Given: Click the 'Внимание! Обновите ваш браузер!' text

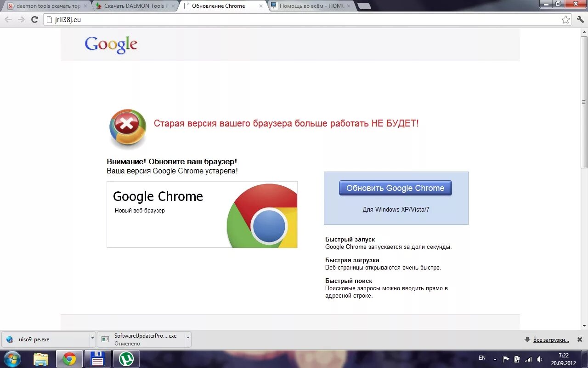Looking at the screenshot, I should coord(172,161).
